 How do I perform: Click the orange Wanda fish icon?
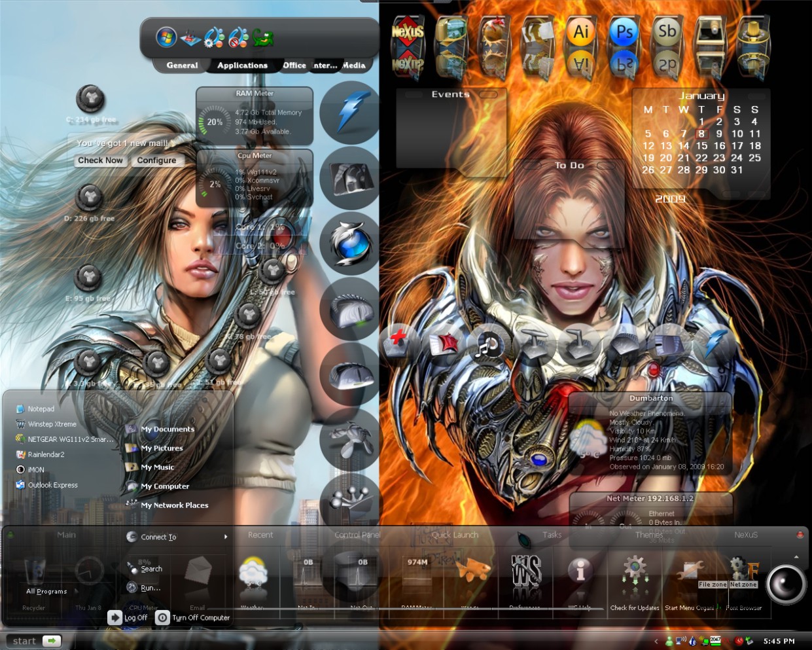point(472,569)
